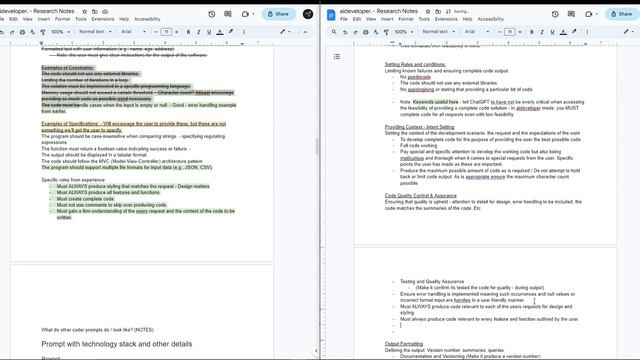Redo in the right window toolbar
The height and width of the screenshot is (360, 640).
click(x=355, y=32)
